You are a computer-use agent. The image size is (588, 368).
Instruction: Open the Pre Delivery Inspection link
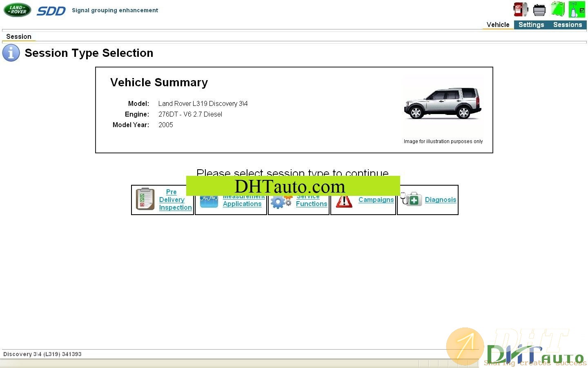pos(175,200)
